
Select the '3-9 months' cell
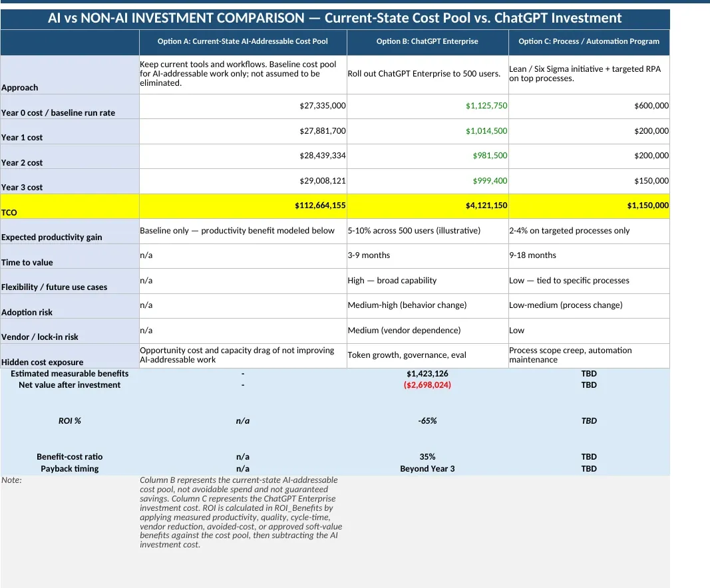(427, 255)
